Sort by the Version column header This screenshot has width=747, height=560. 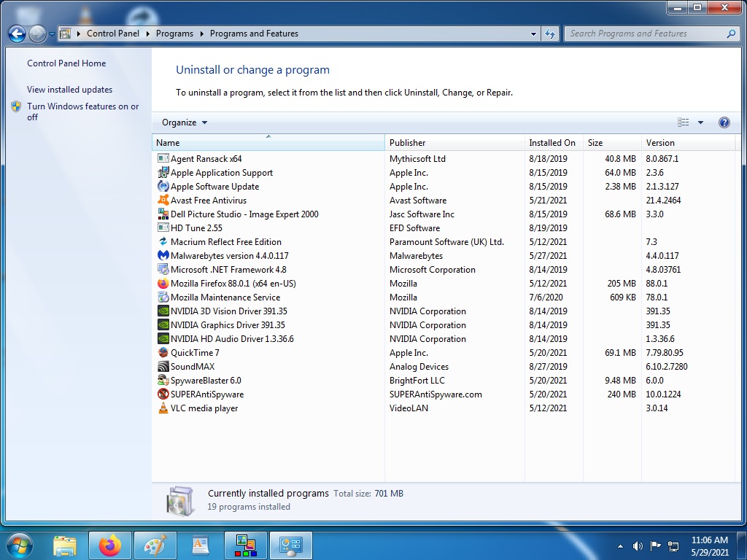click(x=689, y=142)
